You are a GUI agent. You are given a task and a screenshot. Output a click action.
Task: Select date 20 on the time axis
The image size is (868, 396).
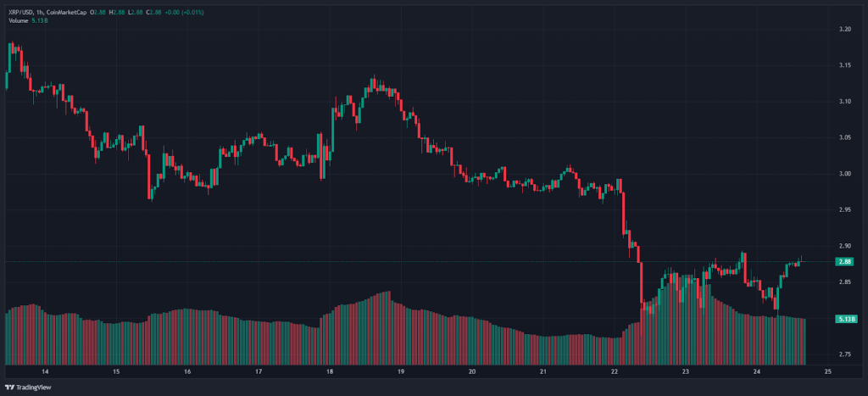(471, 371)
